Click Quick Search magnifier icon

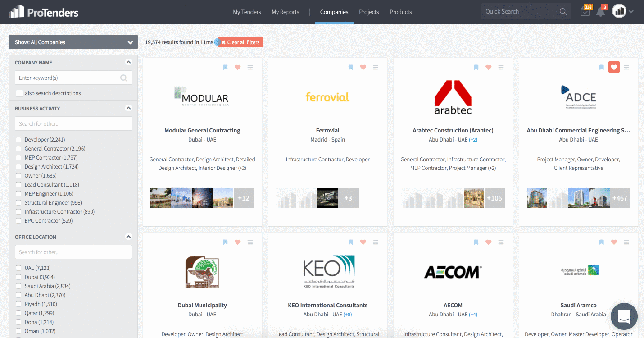point(563,12)
